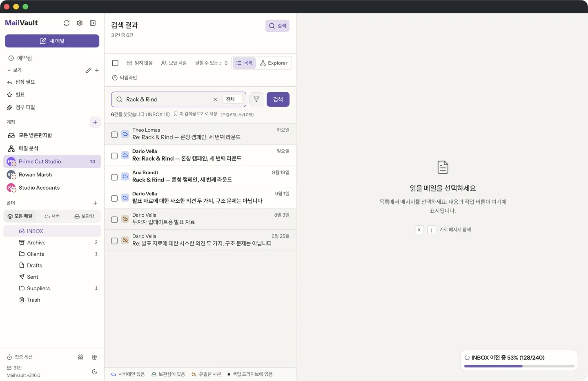Image resolution: width=588 pixels, height=381 pixels.
Task: Check the 6월 25일 message checkbox
Action: 114,241
